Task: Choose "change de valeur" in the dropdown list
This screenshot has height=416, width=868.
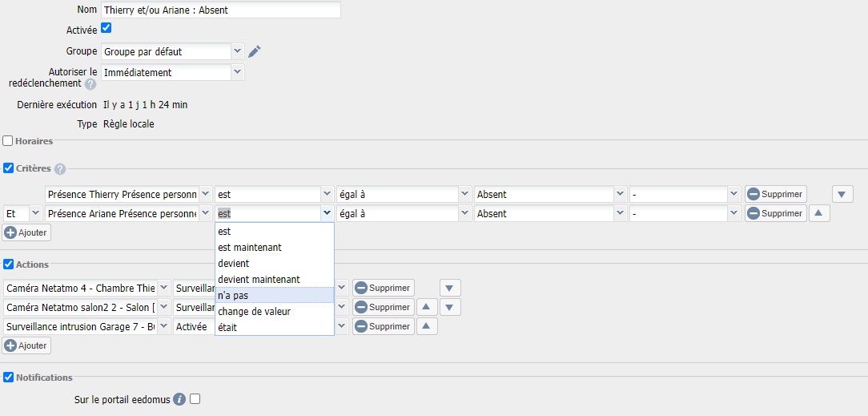Action: tap(274, 311)
